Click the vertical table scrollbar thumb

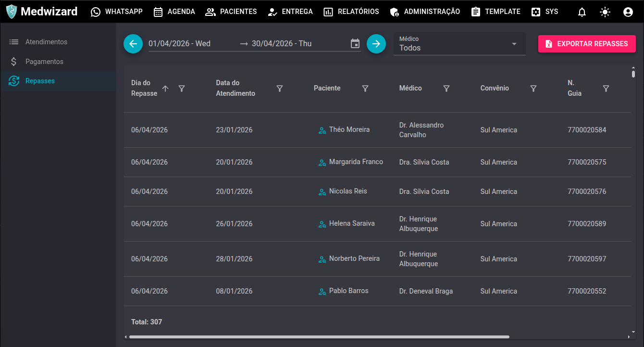pyautogui.click(x=633, y=74)
